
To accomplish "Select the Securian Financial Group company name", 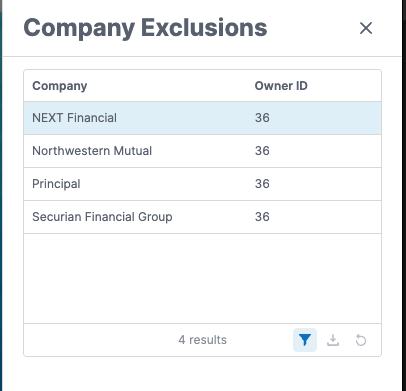I will (x=102, y=217).
